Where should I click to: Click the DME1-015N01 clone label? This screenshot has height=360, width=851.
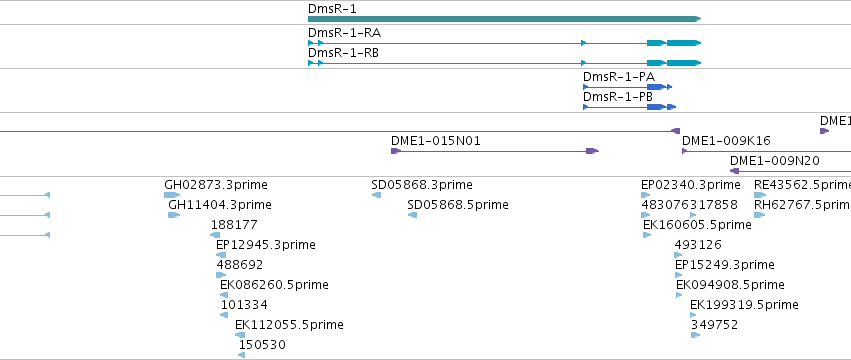[x=436, y=141]
